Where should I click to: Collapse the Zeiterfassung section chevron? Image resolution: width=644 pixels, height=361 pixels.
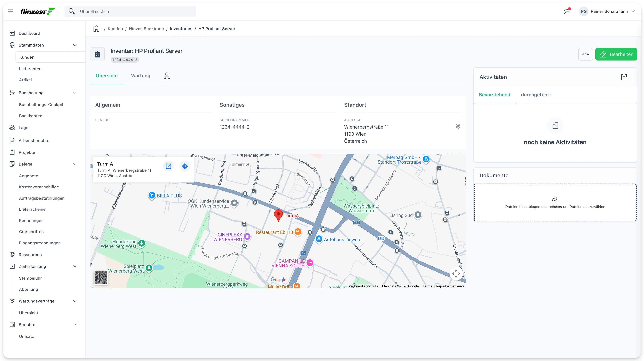[x=75, y=266]
